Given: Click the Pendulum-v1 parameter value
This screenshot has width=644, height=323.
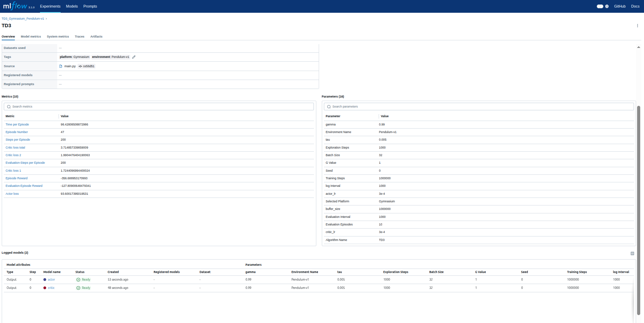Looking at the screenshot, I should point(388,132).
